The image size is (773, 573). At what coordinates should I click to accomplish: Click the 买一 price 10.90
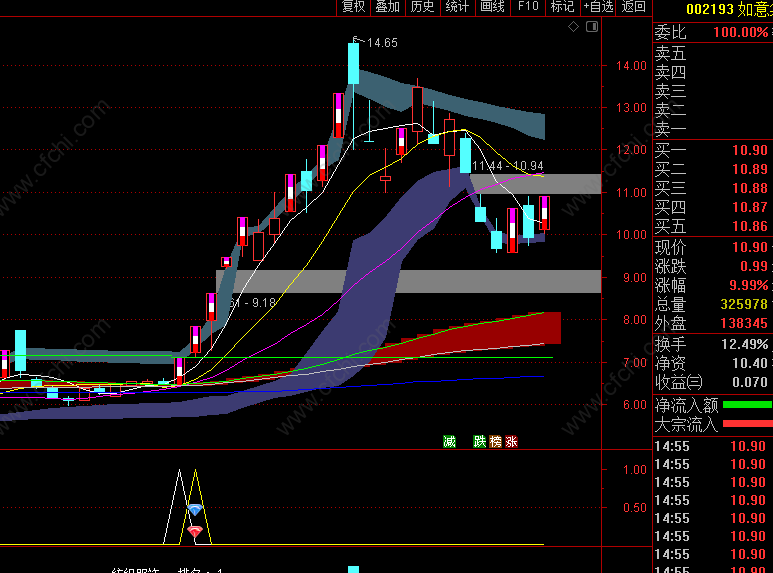tap(750, 150)
